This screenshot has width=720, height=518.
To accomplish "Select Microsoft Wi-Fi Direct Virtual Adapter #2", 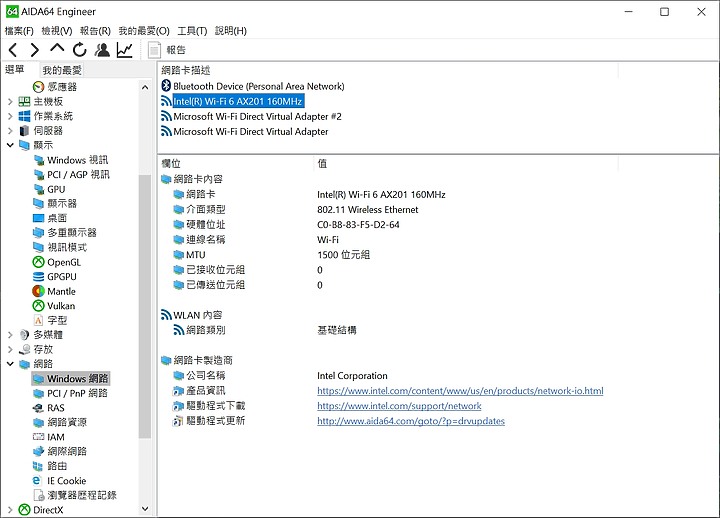I will coord(252,117).
